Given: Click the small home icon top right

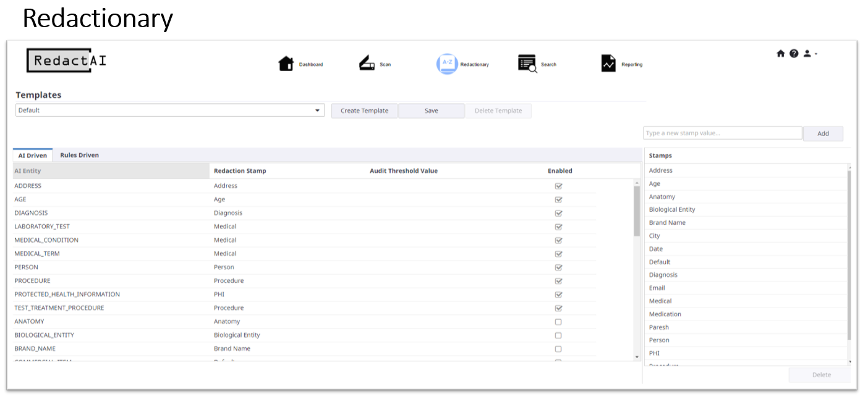Looking at the screenshot, I should (780, 54).
